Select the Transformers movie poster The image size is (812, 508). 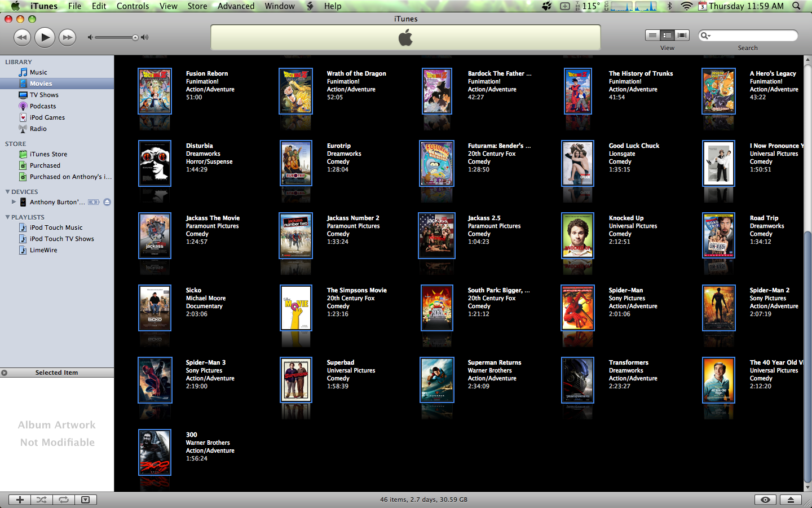click(x=578, y=380)
